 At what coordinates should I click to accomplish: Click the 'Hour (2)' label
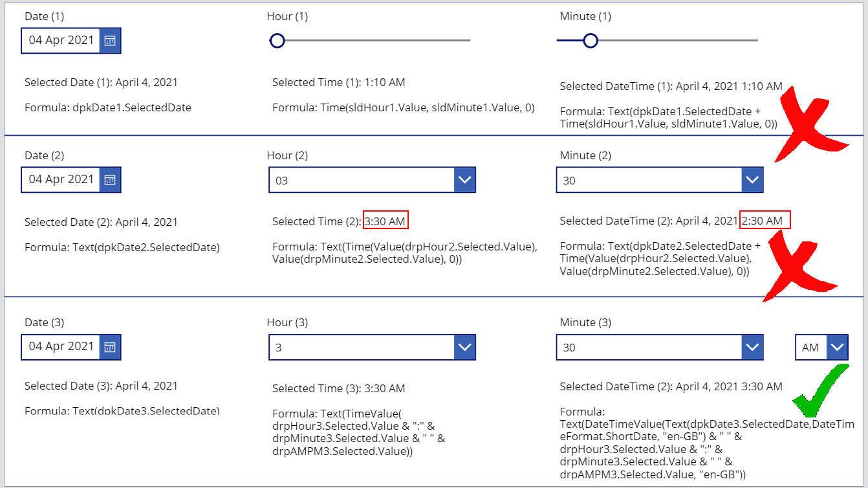(287, 155)
